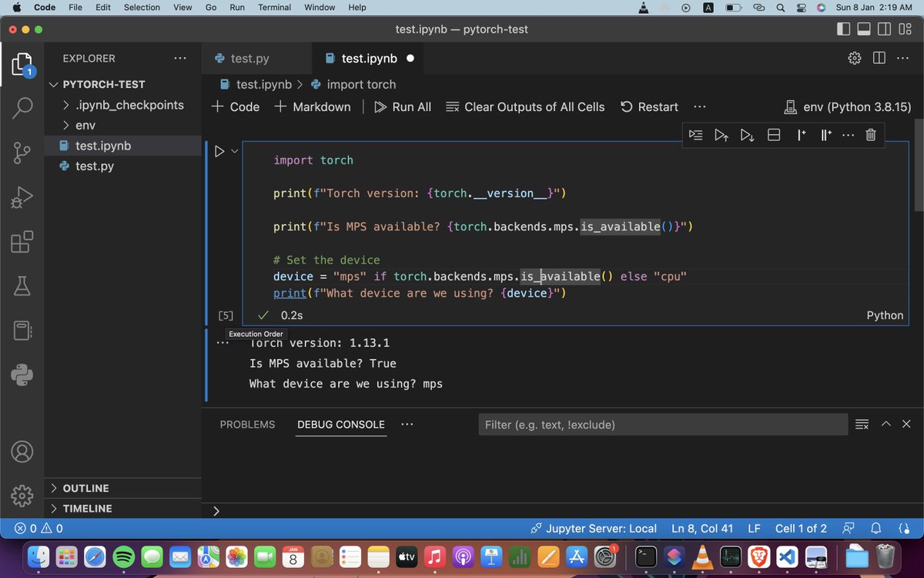Open feedback icon in status bar
Viewport: 924px width, 578px height.
point(849,529)
